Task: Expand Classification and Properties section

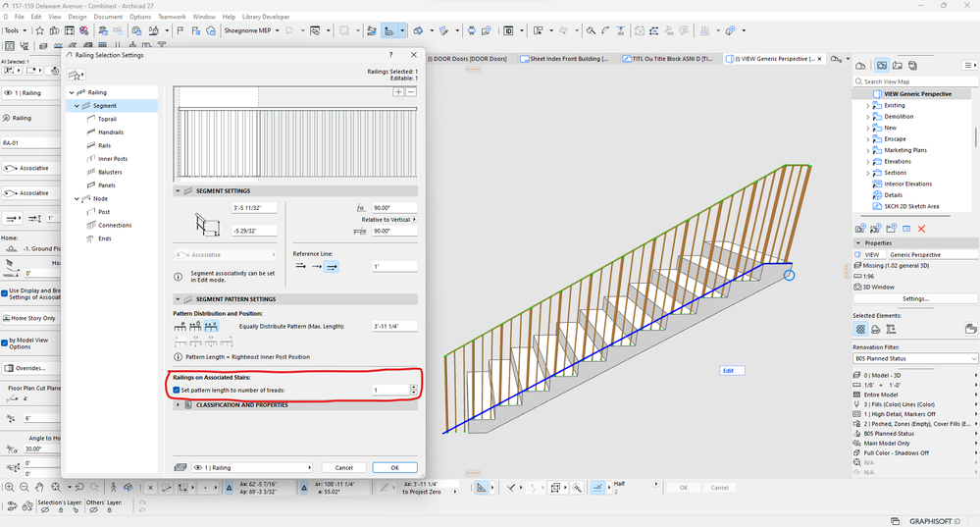Action: pos(179,405)
